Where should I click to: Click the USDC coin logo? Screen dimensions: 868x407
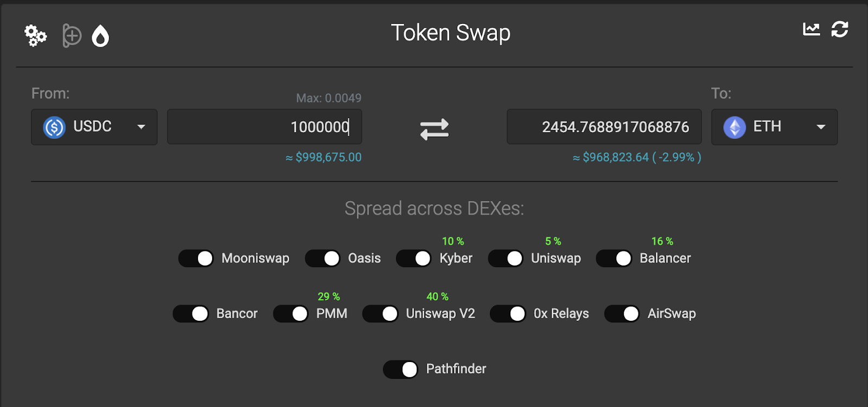pos(54,127)
